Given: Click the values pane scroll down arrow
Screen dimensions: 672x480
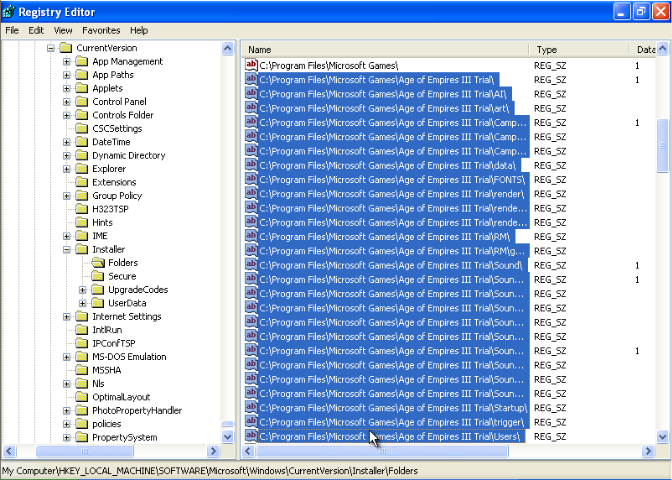Looking at the screenshot, I should coord(663,437).
